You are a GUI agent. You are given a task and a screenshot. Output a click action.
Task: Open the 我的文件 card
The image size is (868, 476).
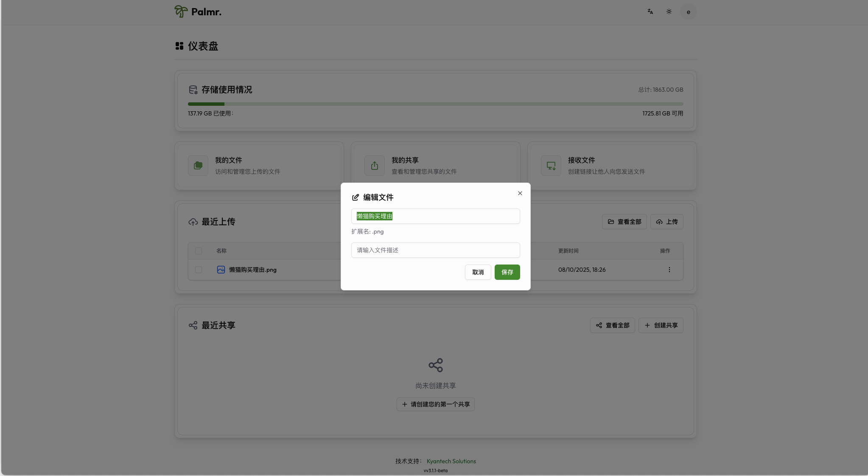pos(259,166)
